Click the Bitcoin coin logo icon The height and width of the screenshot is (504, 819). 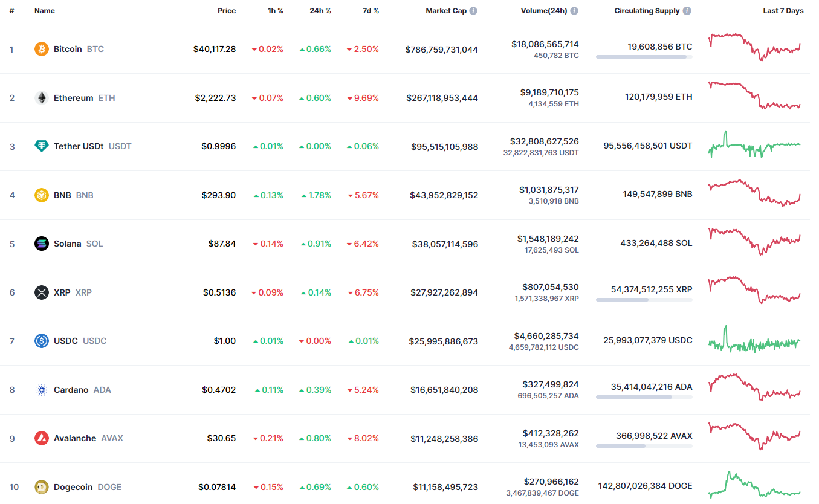click(x=42, y=49)
